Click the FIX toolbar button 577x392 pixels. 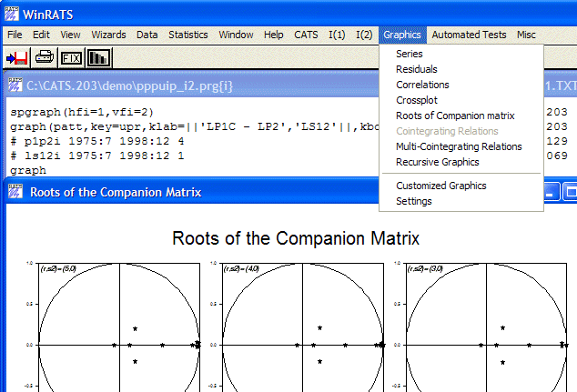click(x=71, y=58)
